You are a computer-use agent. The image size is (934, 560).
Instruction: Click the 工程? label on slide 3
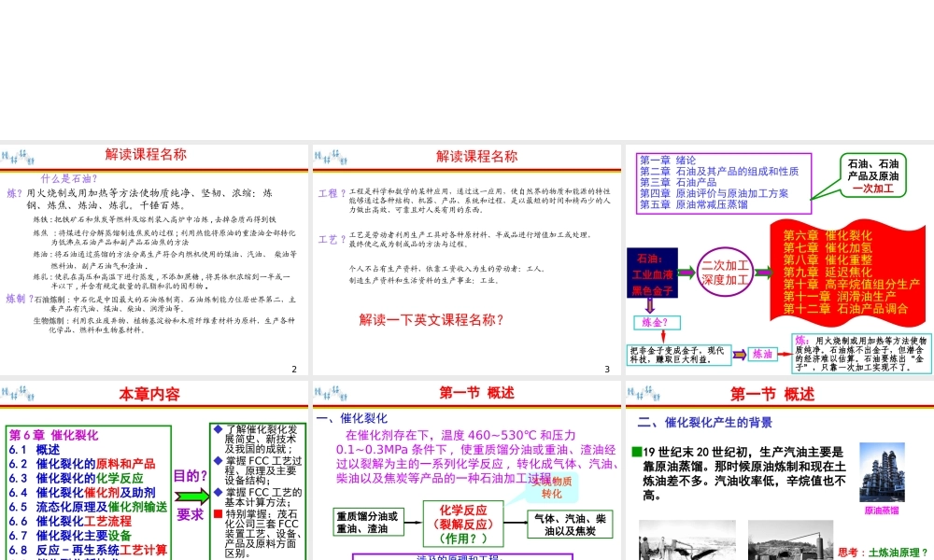coord(332,193)
